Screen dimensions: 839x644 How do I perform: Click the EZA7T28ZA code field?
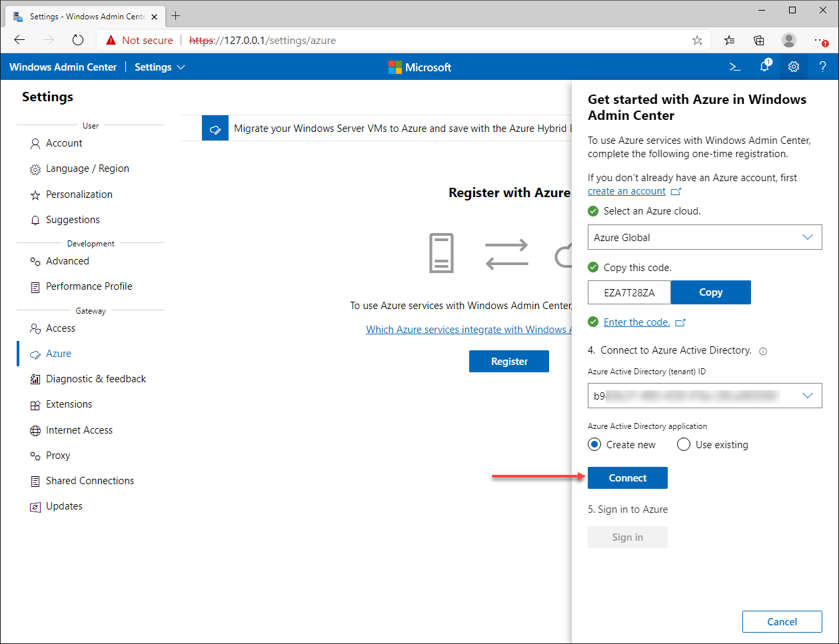tap(628, 292)
